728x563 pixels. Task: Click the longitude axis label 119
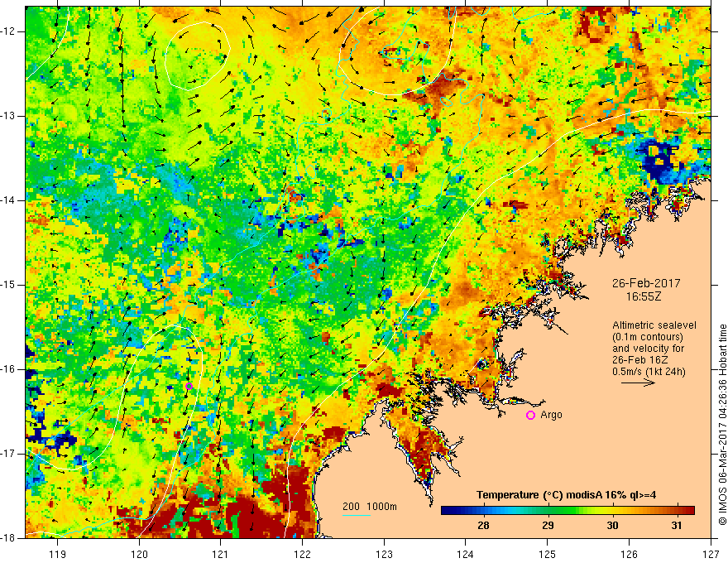(58, 554)
